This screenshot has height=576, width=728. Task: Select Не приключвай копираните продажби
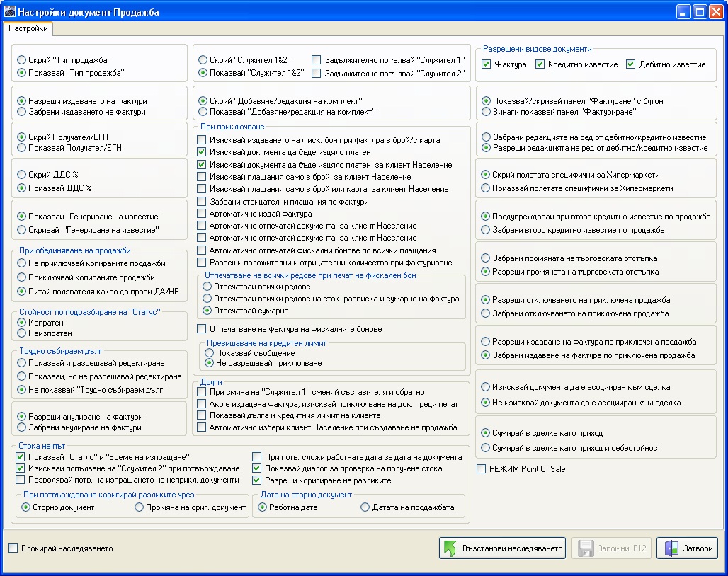(21, 263)
